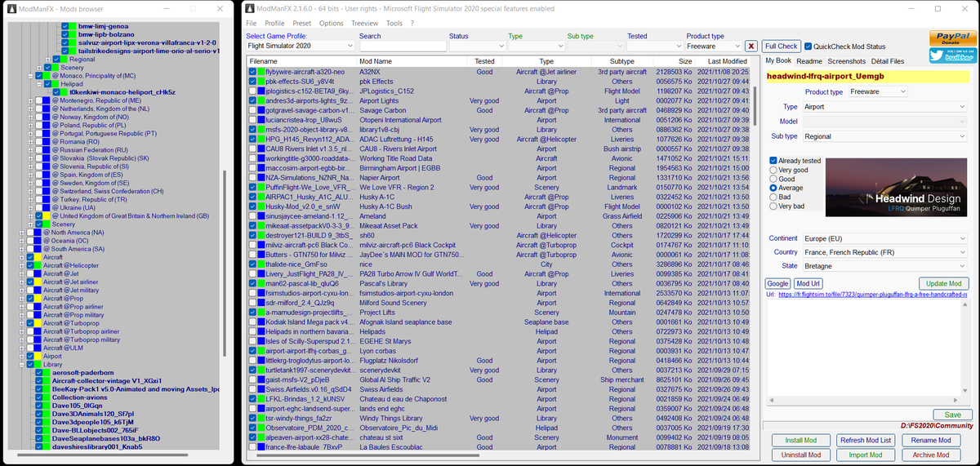
Task: Open the Treeview menu
Action: 365,24
